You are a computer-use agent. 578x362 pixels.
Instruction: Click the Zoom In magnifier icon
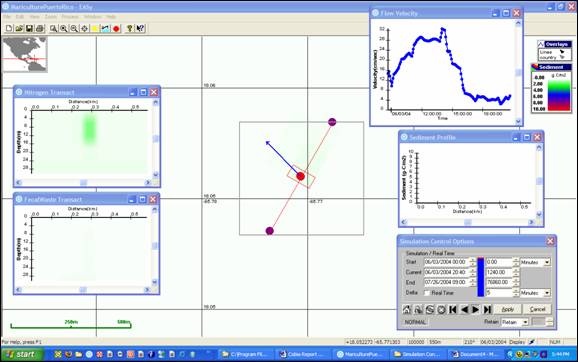(x=64, y=28)
